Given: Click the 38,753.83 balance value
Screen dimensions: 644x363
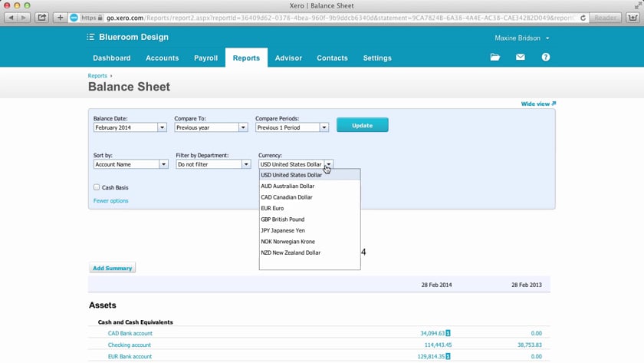Looking at the screenshot, I should click(530, 345).
